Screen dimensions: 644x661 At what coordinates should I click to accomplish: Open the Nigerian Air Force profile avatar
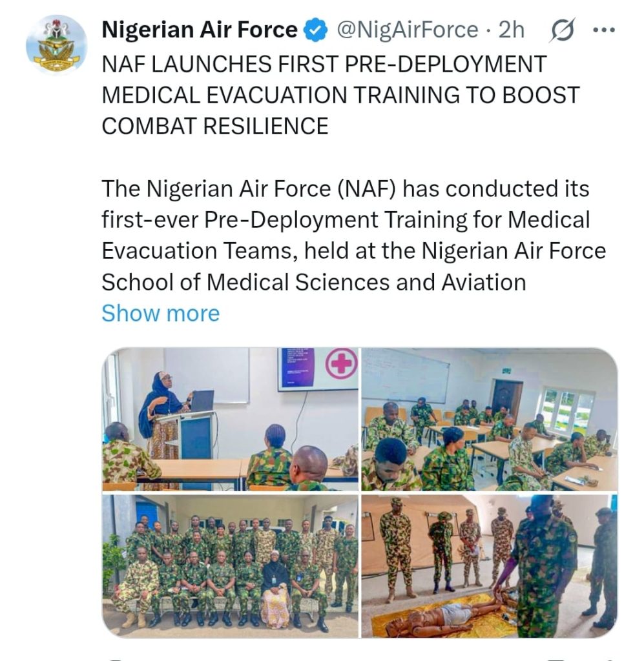(56, 45)
